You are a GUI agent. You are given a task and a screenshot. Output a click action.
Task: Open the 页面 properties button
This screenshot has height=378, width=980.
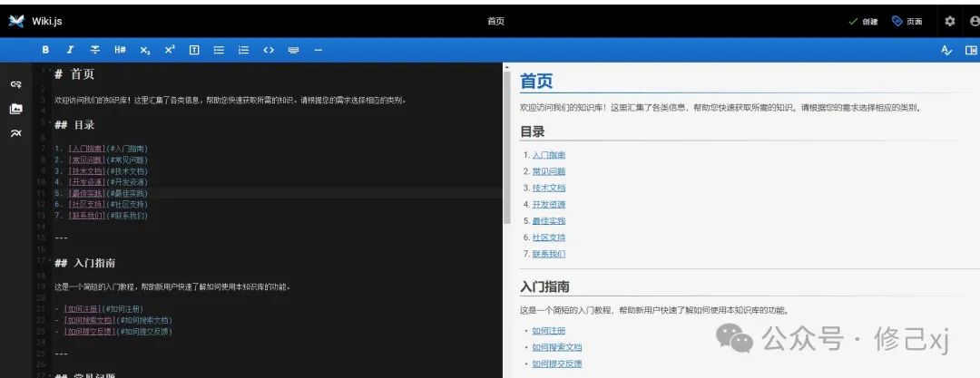click(x=906, y=21)
